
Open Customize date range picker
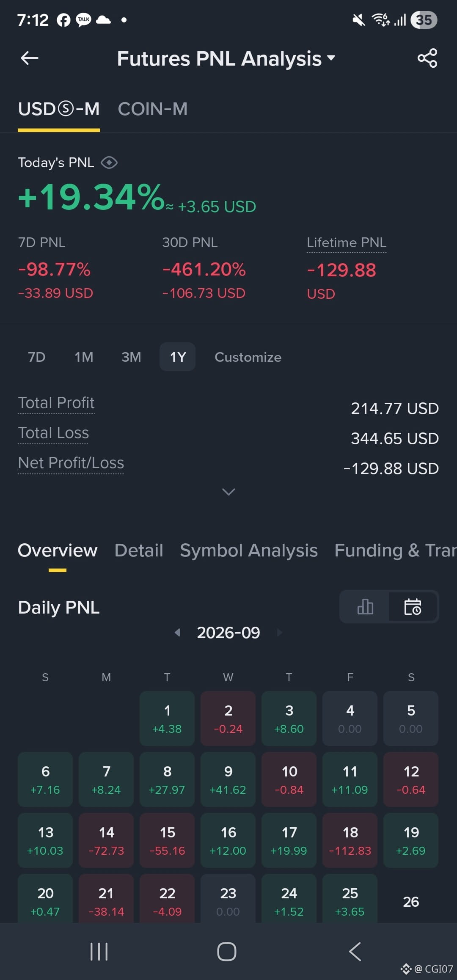tap(248, 357)
